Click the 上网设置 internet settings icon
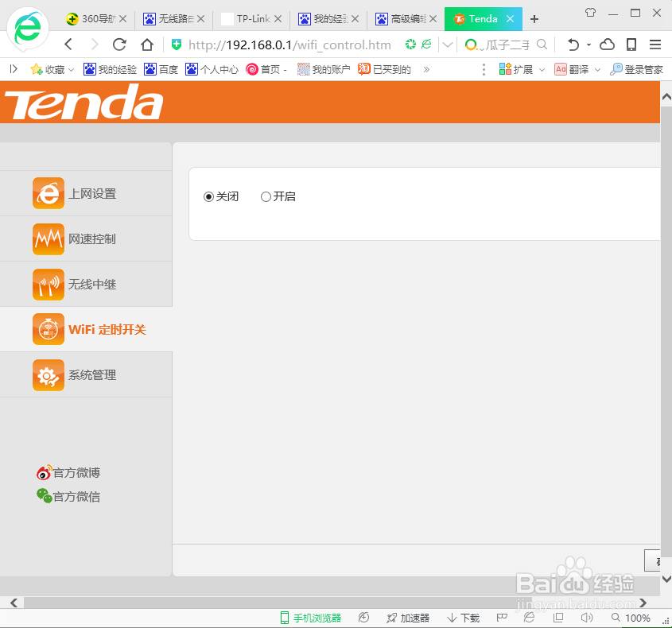 pyautogui.click(x=48, y=193)
